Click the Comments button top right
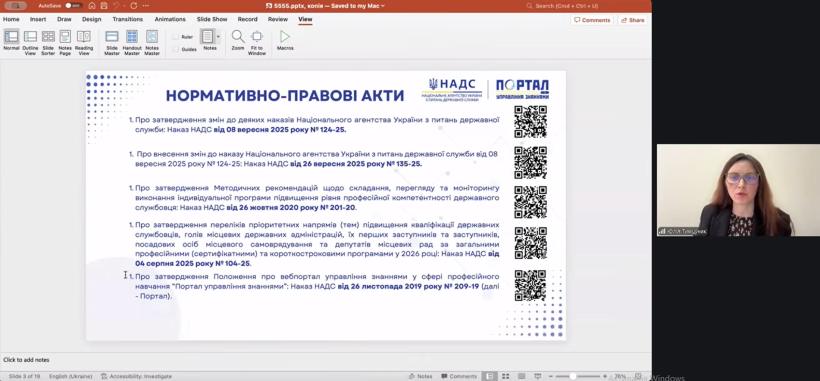Viewport: 820px width, 381px height. tap(592, 20)
